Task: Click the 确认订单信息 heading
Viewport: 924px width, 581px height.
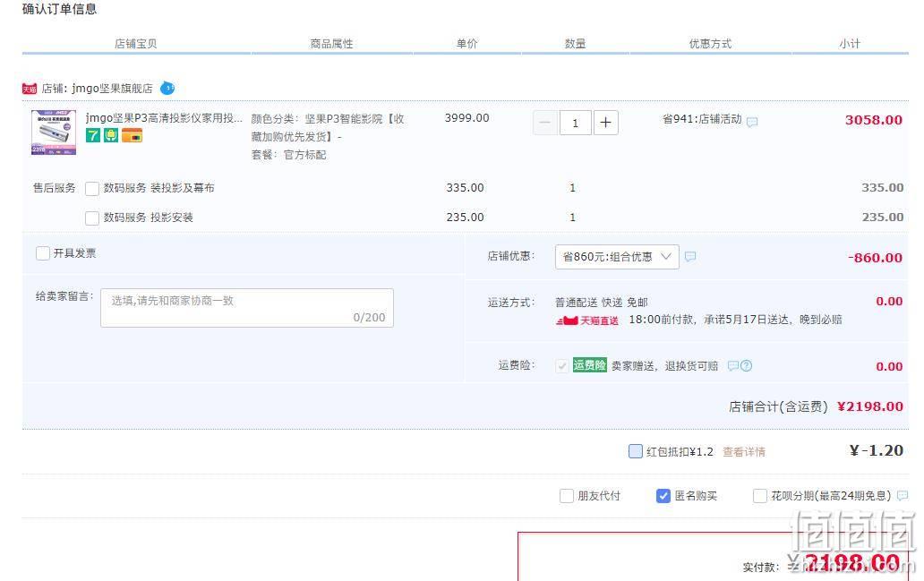Action: tap(59, 9)
